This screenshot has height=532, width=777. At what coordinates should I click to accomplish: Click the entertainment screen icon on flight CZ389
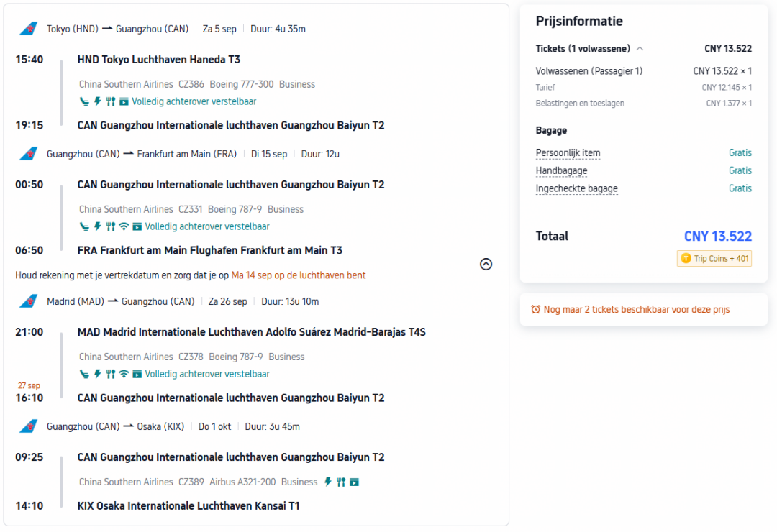(x=354, y=482)
